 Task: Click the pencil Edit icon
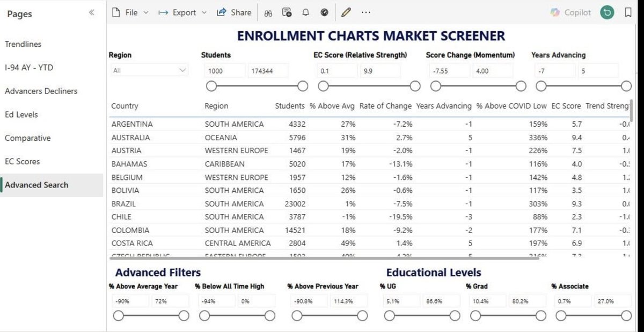pyautogui.click(x=346, y=12)
